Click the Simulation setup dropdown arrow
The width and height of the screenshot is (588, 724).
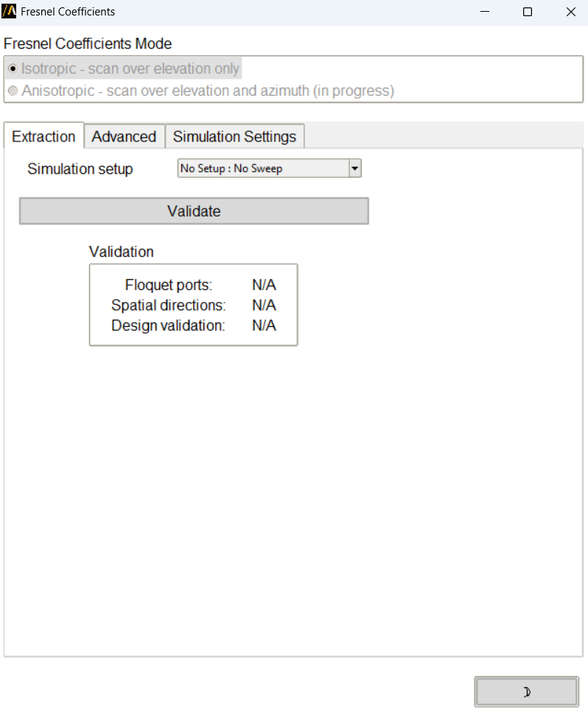[x=354, y=169]
